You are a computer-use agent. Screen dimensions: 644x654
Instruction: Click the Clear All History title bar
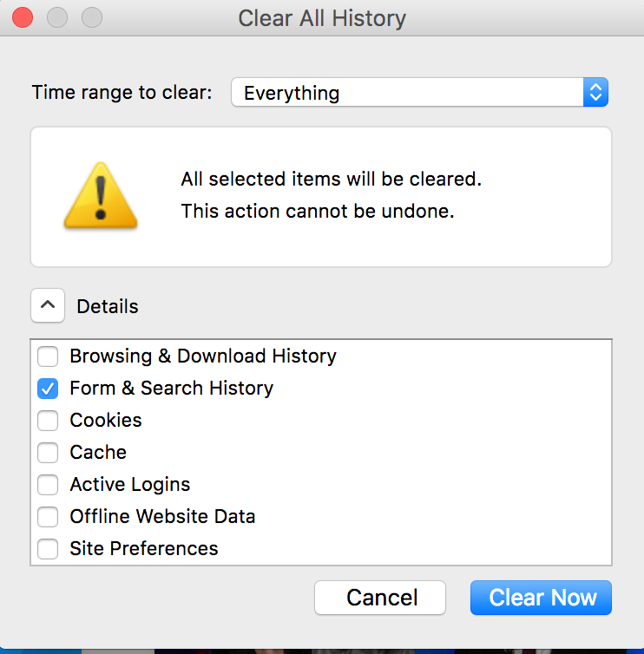pyautogui.click(x=322, y=17)
